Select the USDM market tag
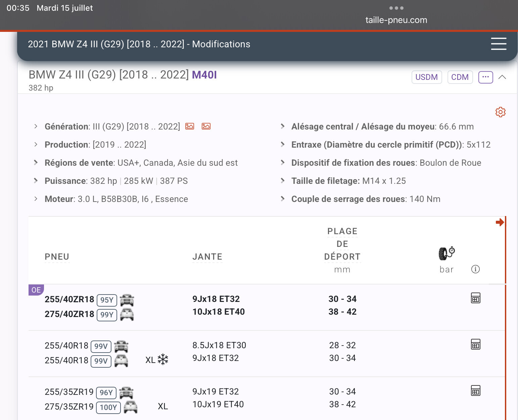The width and height of the screenshot is (518, 420). [x=427, y=77]
